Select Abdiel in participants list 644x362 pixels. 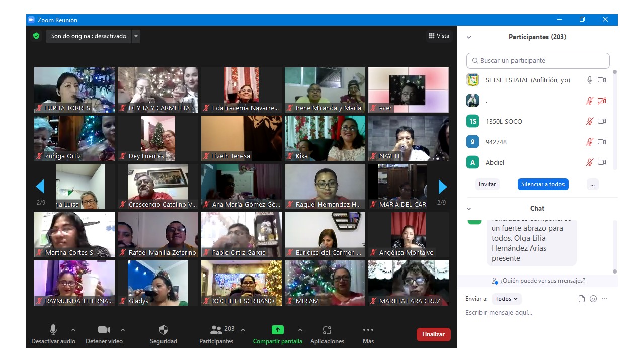coord(538,162)
